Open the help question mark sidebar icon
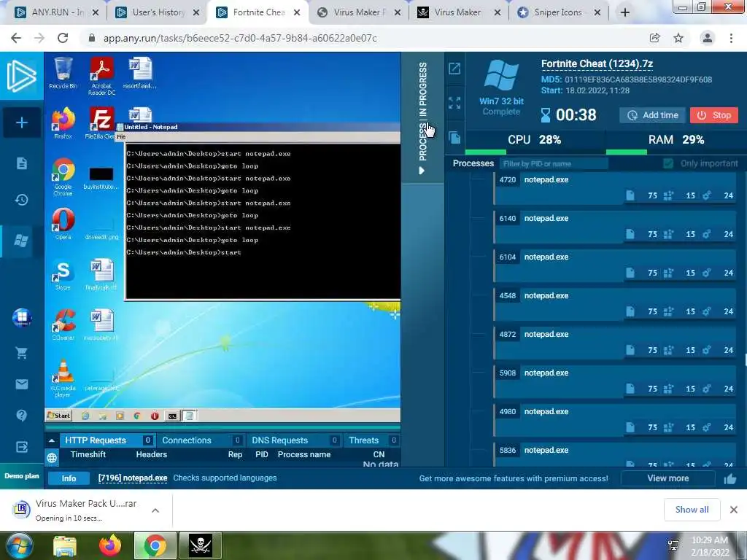This screenshot has height=560, width=747. 21,415
